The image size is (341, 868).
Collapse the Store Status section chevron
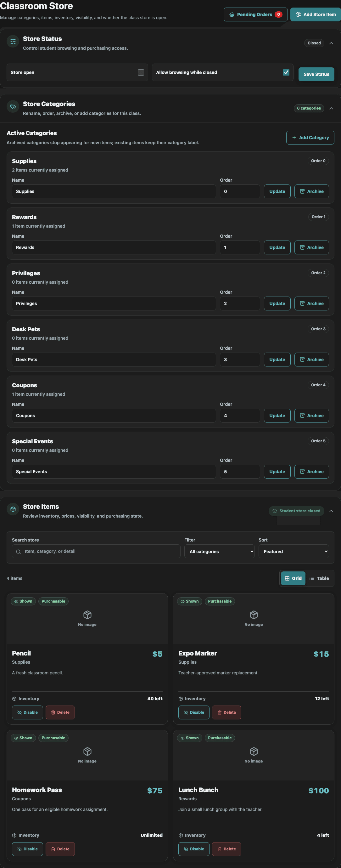pos(331,43)
